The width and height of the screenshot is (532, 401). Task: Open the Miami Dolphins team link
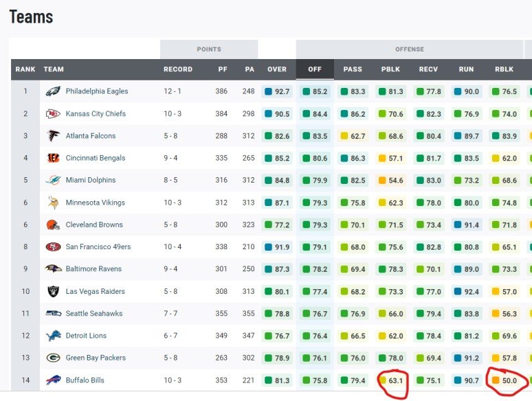pos(91,180)
